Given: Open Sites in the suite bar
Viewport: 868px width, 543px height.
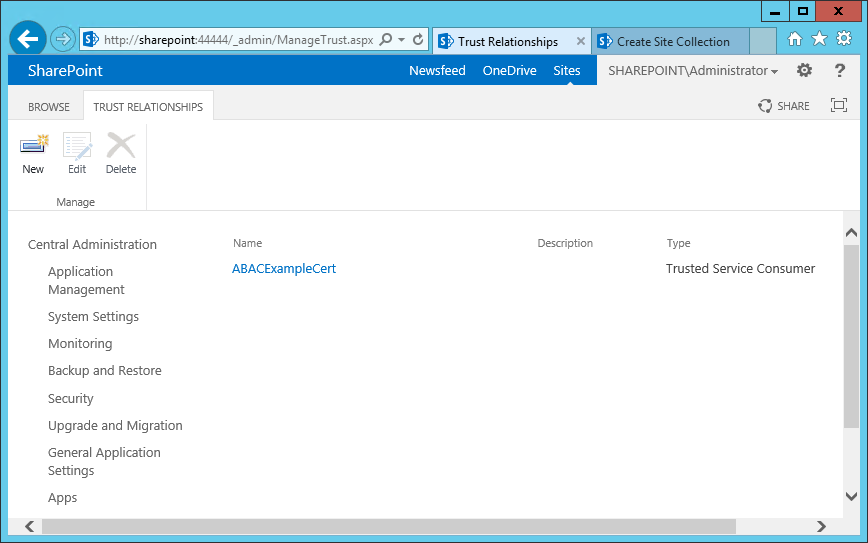Looking at the screenshot, I should pyautogui.click(x=567, y=71).
